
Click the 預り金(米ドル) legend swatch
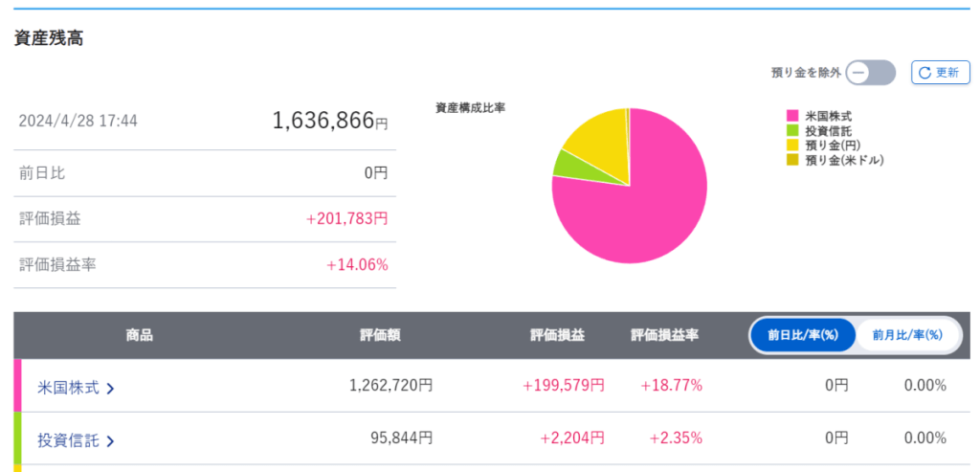pyautogui.click(x=792, y=161)
